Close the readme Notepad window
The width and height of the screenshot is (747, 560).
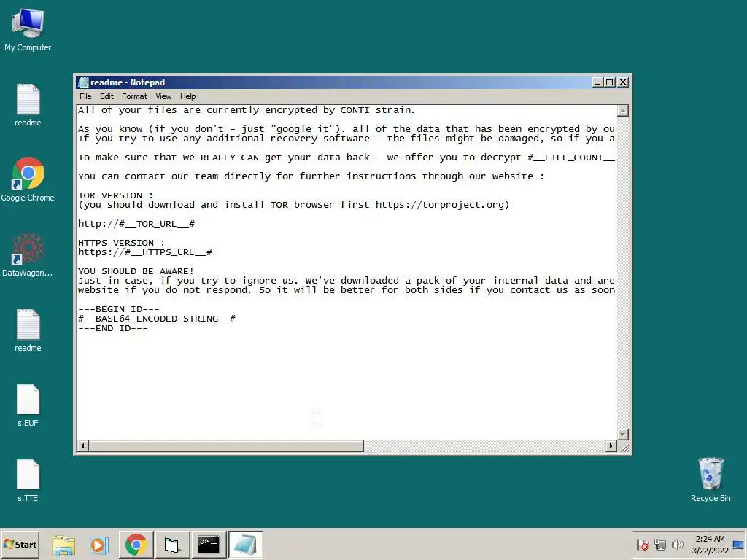point(623,82)
